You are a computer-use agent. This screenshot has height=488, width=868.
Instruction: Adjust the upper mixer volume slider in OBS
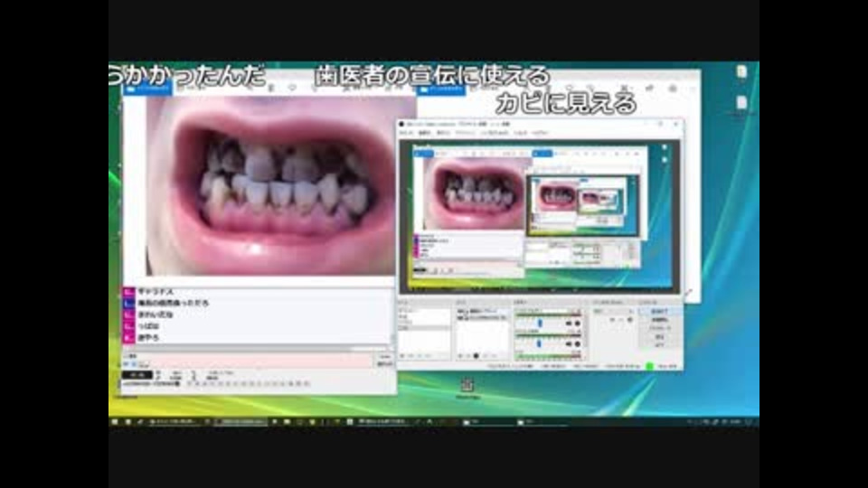(541, 323)
